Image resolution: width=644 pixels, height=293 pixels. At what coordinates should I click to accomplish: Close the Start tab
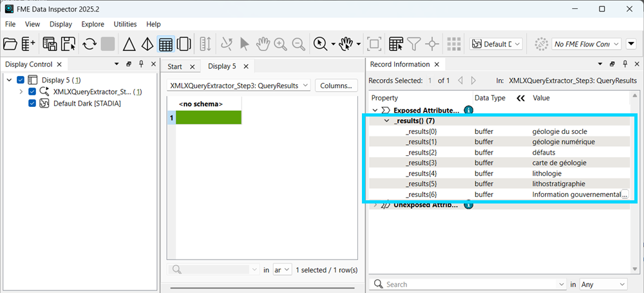click(x=192, y=66)
